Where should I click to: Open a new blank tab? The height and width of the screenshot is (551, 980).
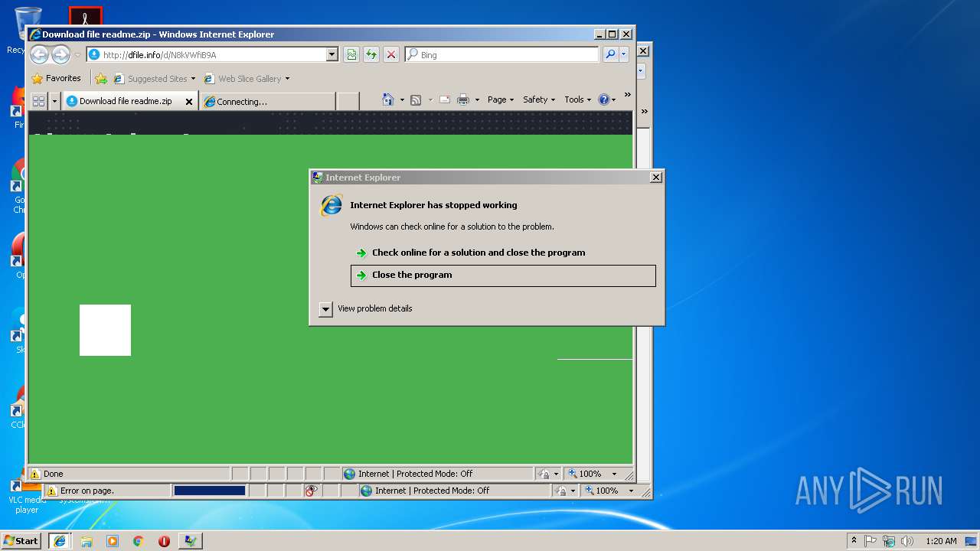coord(348,101)
